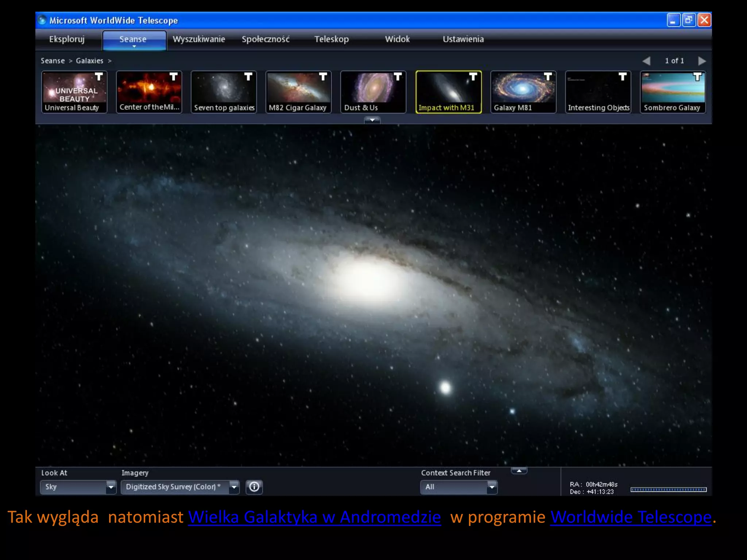Click the Galaxies breadcrumb link
This screenshot has width=747, height=560.
tap(89, 61)
